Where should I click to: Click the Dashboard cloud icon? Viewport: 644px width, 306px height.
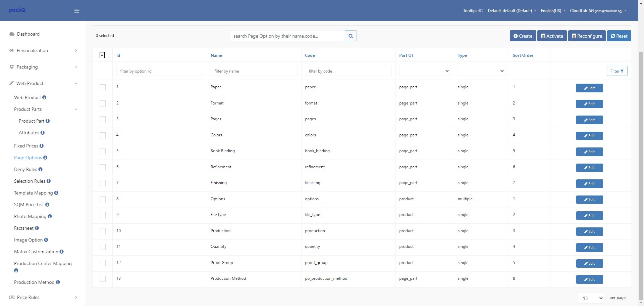point(12,34)
